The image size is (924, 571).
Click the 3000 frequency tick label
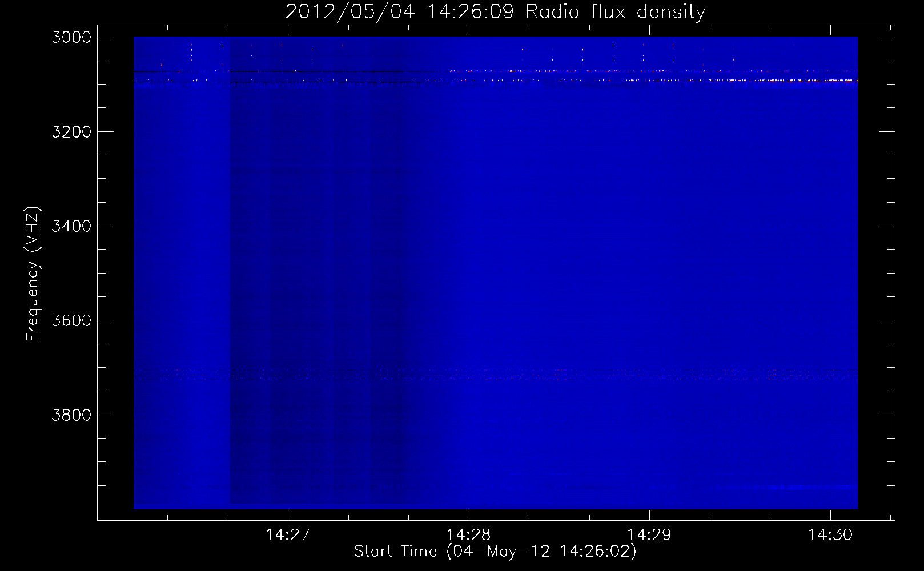coord(71,37)
